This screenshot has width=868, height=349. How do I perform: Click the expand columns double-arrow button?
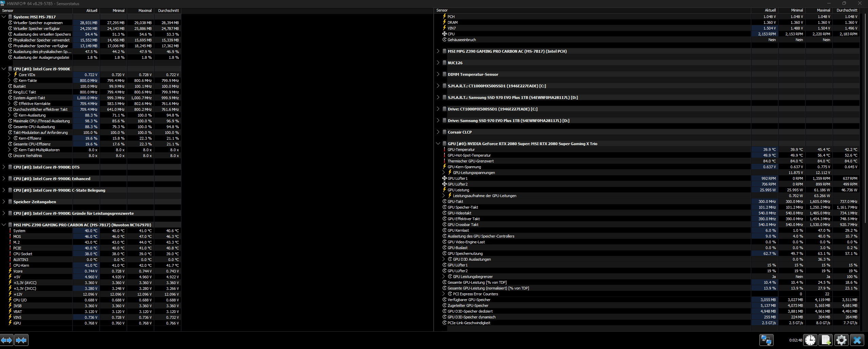coord(7,340)
